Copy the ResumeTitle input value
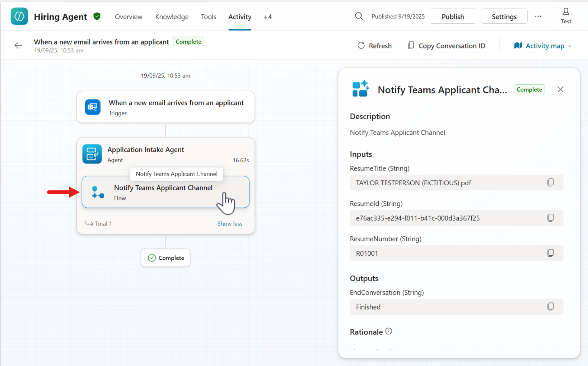The image size is (588, 366). pyautogui.click(x=550, y=182)
